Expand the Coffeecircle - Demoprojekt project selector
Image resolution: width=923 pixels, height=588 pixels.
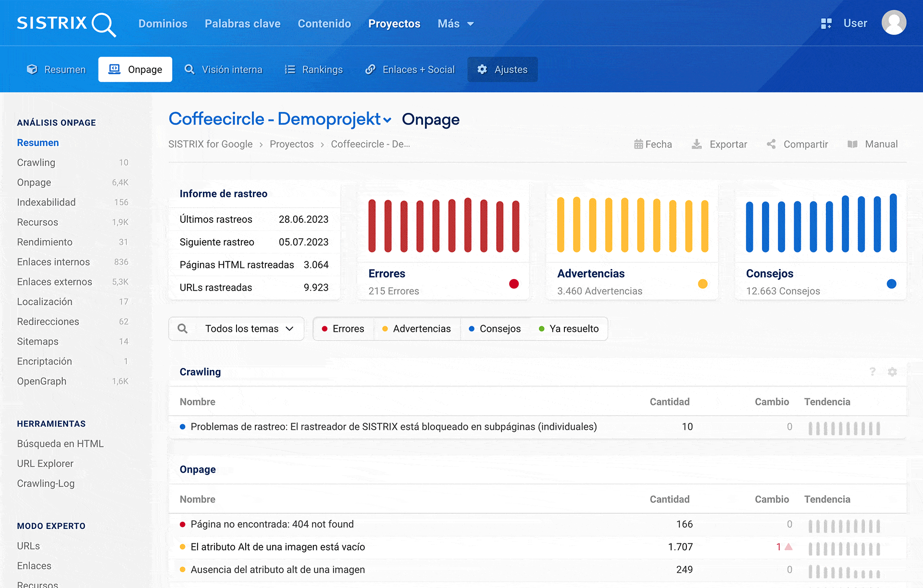pyautogui.click(x=280, y=119)
